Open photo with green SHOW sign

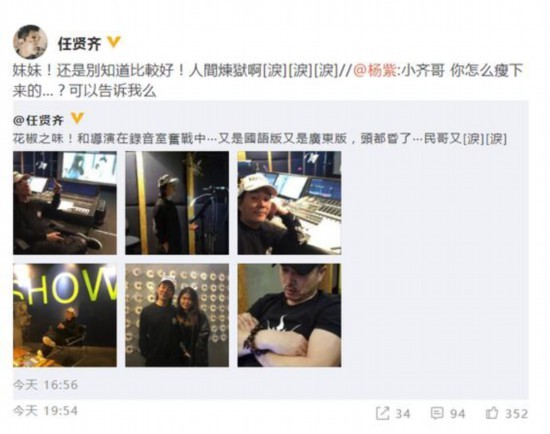[65, 315]
